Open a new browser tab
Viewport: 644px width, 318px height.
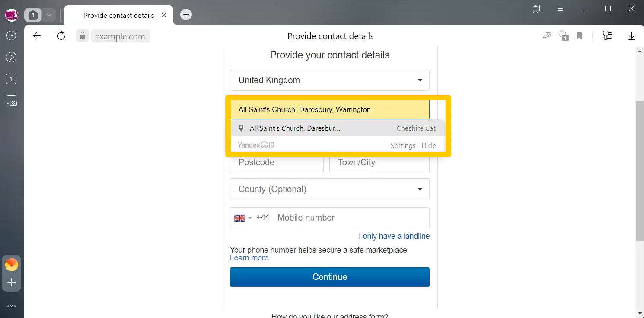pyautogui.click(x=185, y=14)
